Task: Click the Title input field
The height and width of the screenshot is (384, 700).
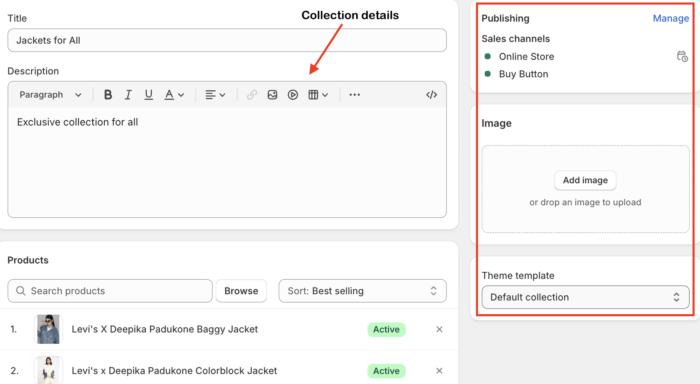Action: click(x=227, y=40)
